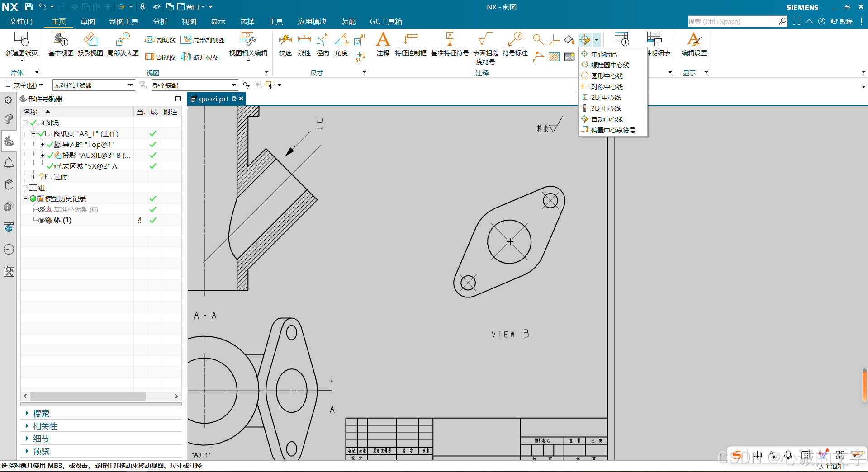The height and width of the screenshot is (472, 868).
Task: Click the undo arrow in the title bar
Action: coord(43,7)
